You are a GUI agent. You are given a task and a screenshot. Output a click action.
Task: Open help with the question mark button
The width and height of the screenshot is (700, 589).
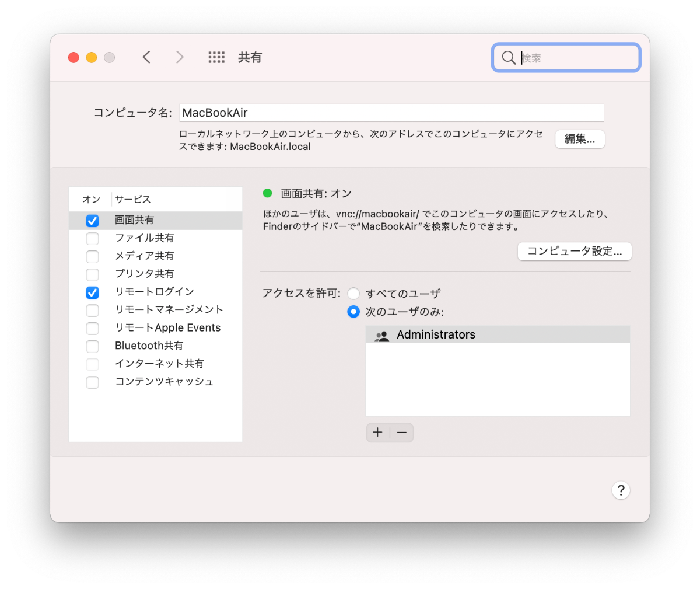(x=621, y=490)
